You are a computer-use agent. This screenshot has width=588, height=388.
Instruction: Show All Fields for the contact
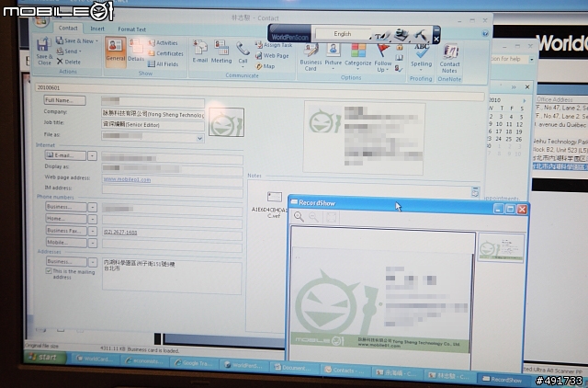pyautogui.click(x=164, y=64)
